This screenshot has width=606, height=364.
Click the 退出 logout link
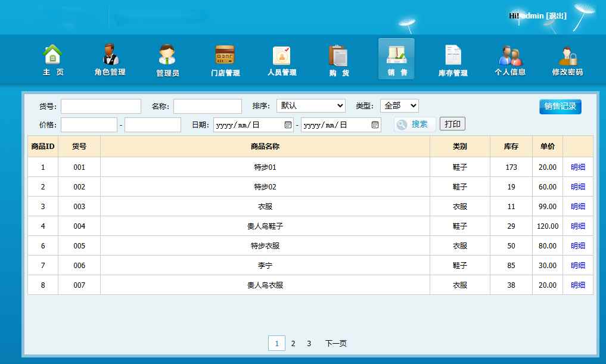555,16
